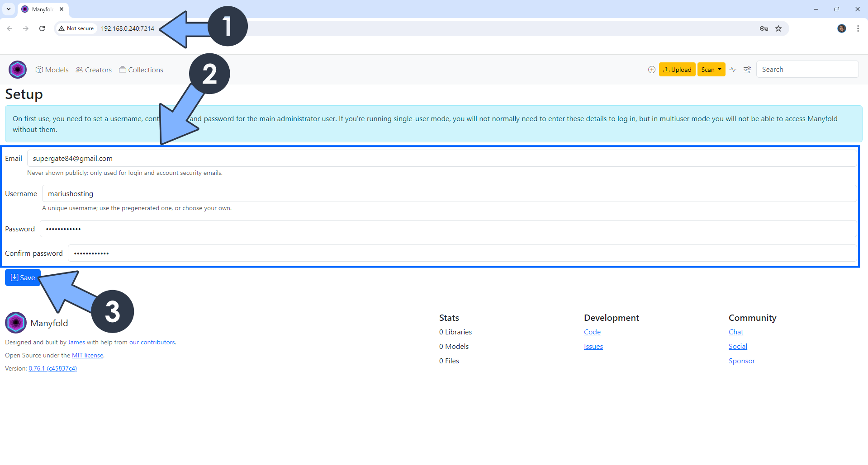This screenshot has width=868, height=465.
Task: Open the activity pulse icon
Action: point(733,70)
